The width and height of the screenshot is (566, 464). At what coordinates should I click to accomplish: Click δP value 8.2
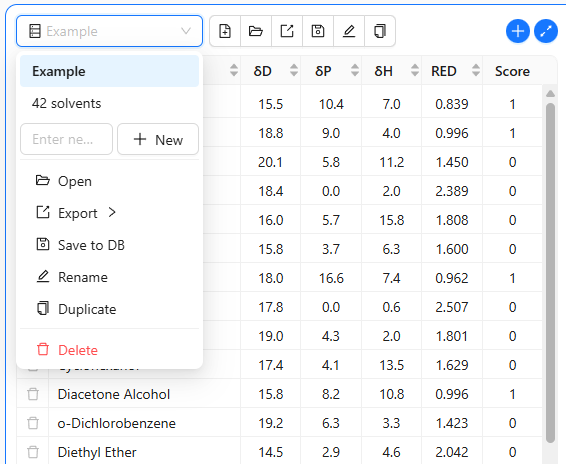click(331, 394)
